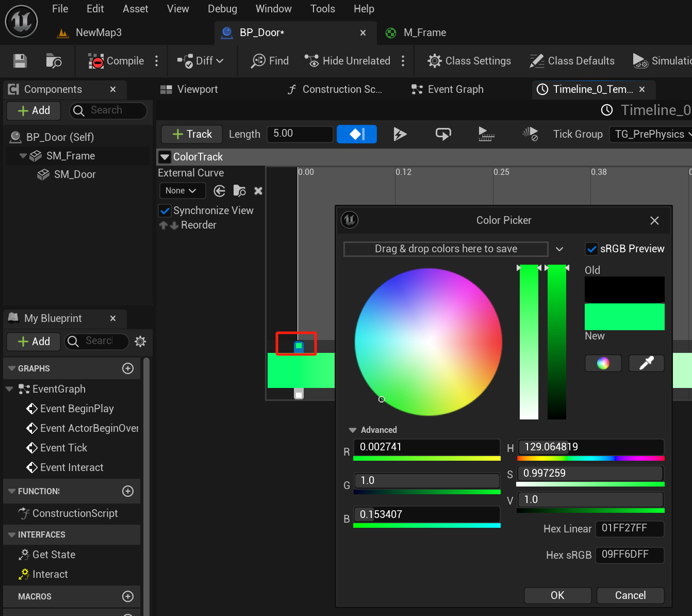This screenshot has height=616, width=692.
Task: Switch color wheel and spectrum mode
Action: click(603, 363)
